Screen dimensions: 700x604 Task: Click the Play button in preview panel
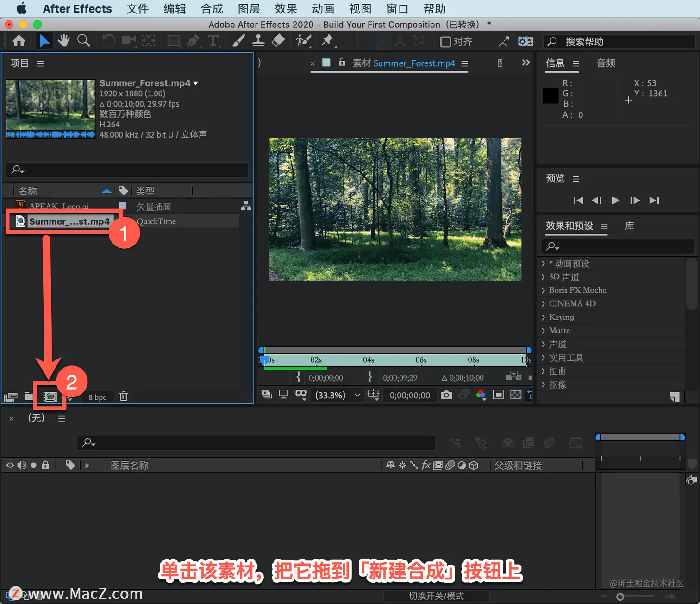[616, 201]
